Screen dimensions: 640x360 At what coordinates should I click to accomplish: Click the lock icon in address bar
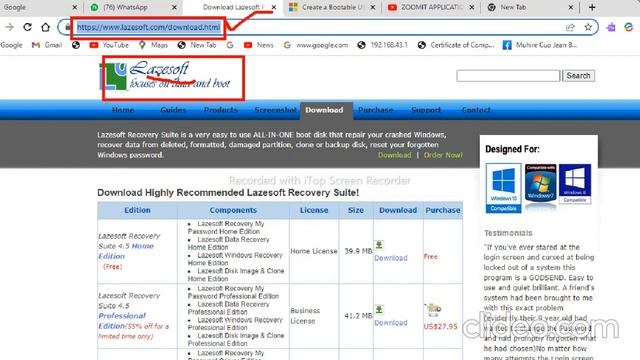(67, 27)
